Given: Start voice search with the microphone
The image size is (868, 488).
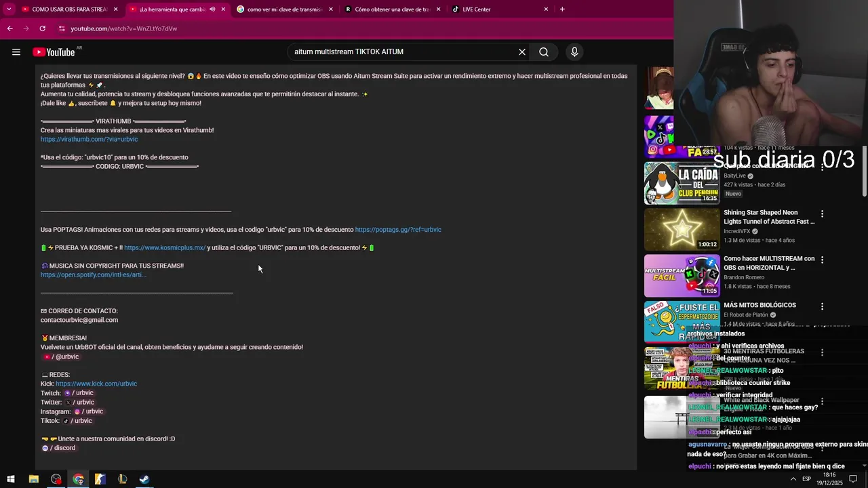Looking at the screenshot, I should coord(574,52).
